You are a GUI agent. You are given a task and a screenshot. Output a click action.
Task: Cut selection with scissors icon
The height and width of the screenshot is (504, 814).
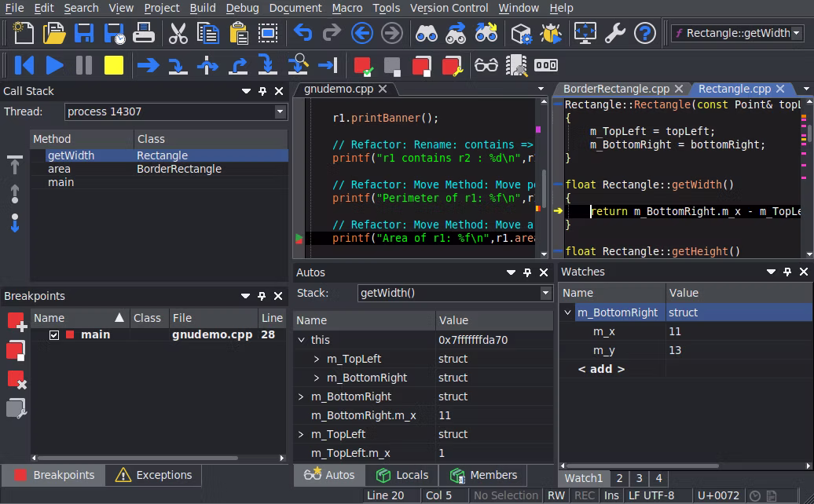(x=178, y=33)
